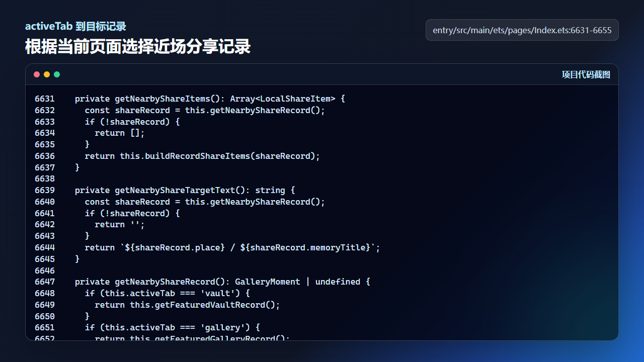Image resolution: width=644 pixels, height=362 pixels.
Task: Click the heading 根据当前页面选择近场分享记录
Action: (138, 47)
